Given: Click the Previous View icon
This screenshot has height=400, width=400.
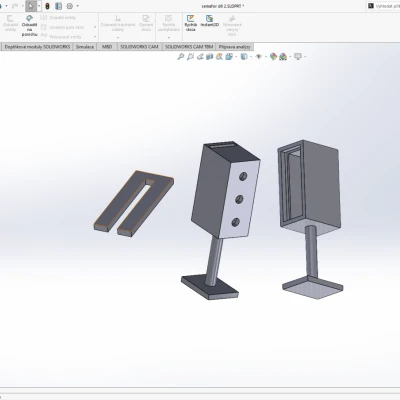Looking at the screenshot, I should (x=200, y=57).
